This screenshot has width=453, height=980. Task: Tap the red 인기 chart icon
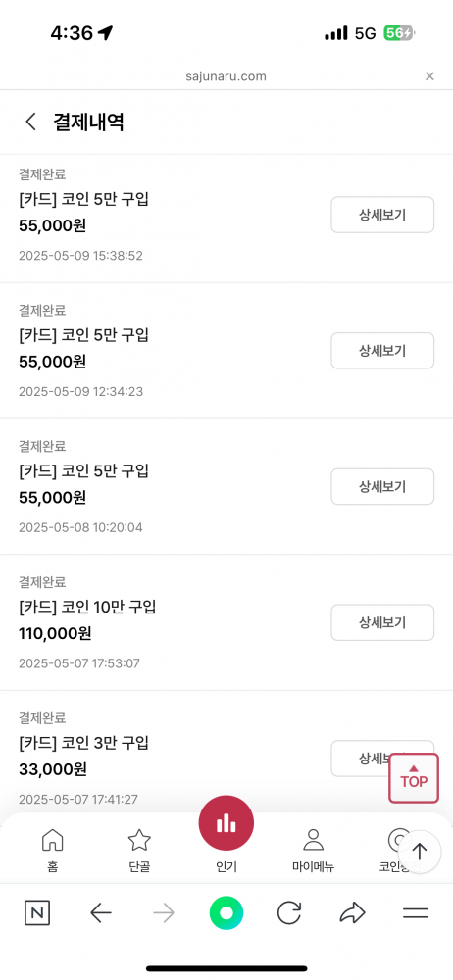pos(226,824)
